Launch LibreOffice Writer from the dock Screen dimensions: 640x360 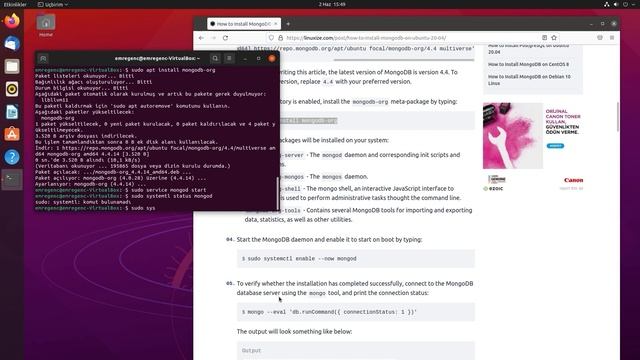[12, 111]
